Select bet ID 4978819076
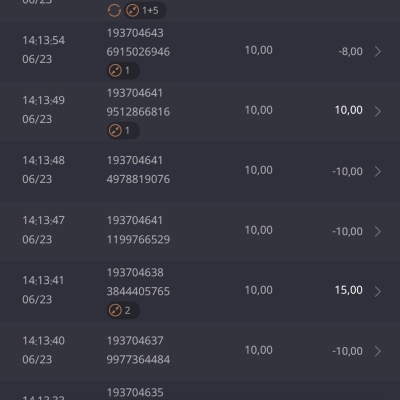The width and height of the screenshot is (400, 400). pyautogui.click(x=138, y=179)
